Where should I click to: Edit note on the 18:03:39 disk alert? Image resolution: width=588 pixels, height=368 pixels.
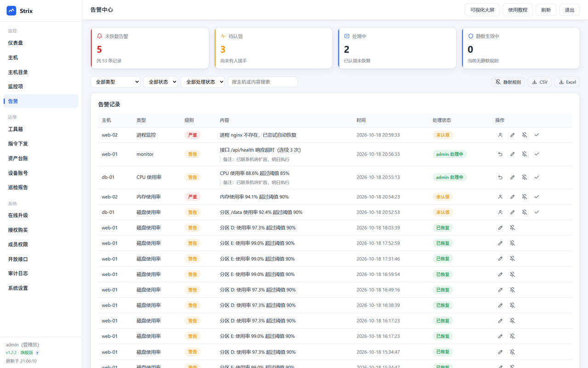point(500,228)
